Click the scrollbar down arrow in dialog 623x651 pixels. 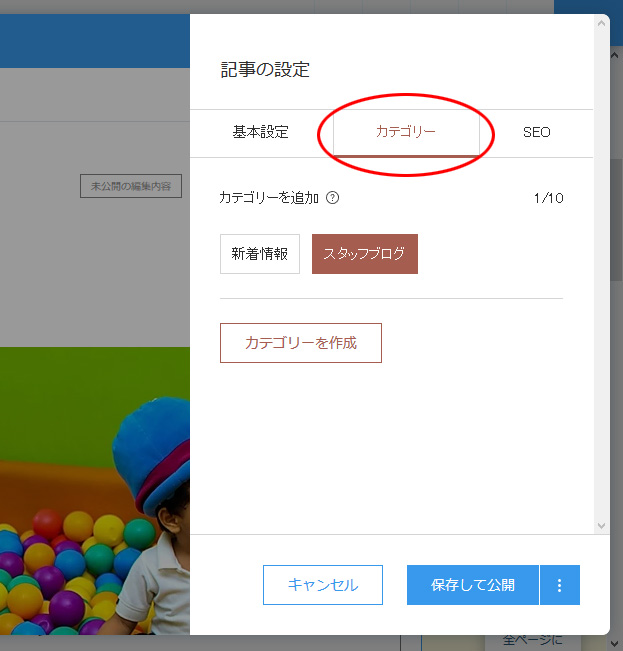601,525
